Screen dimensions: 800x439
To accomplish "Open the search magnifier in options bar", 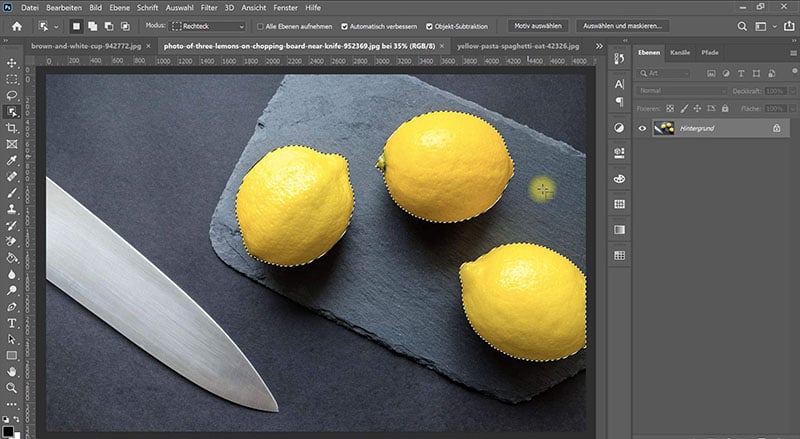I will point(742,26).
